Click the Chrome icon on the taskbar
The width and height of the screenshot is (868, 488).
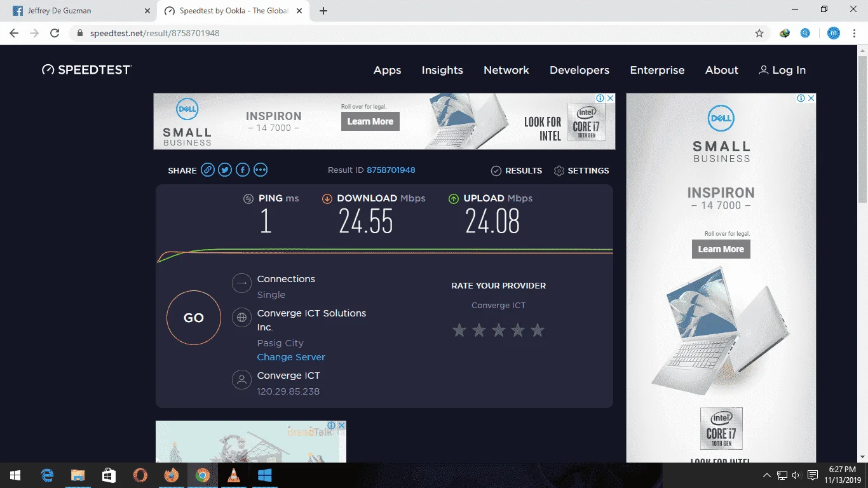pyautogui.click(x=203, y=475)
